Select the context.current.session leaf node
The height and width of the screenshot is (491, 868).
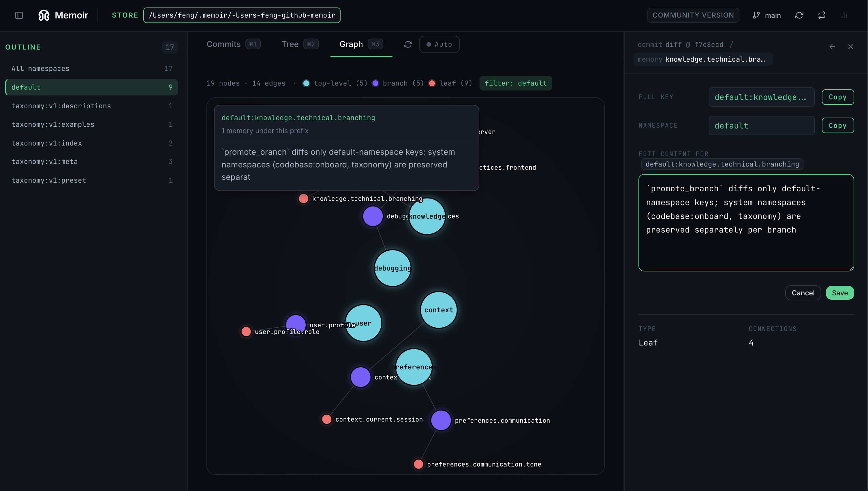tap(326, 419)
